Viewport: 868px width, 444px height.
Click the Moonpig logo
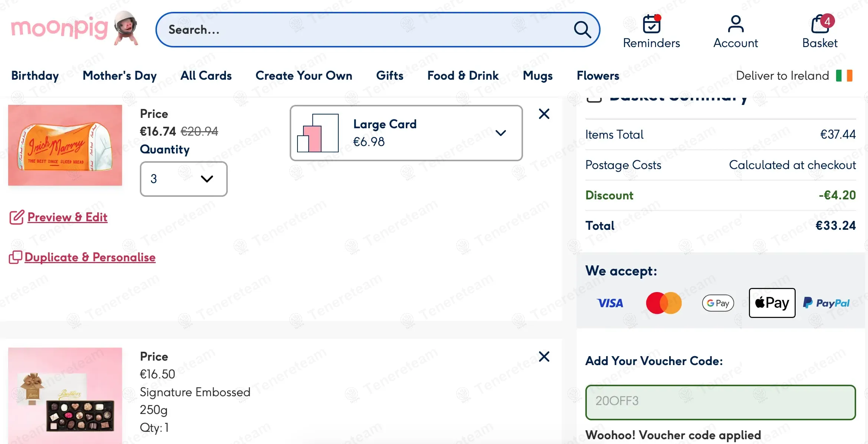[74, 28]
